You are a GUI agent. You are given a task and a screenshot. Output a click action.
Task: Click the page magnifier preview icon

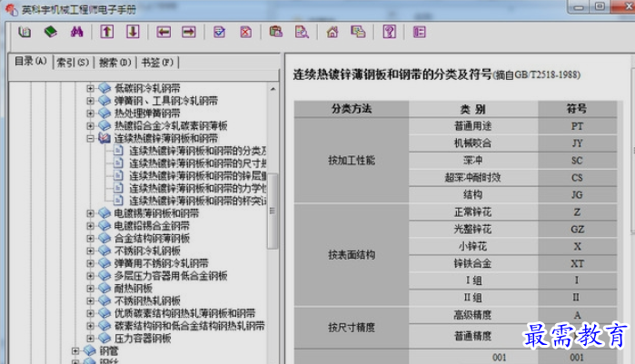(x=302, y=32)
